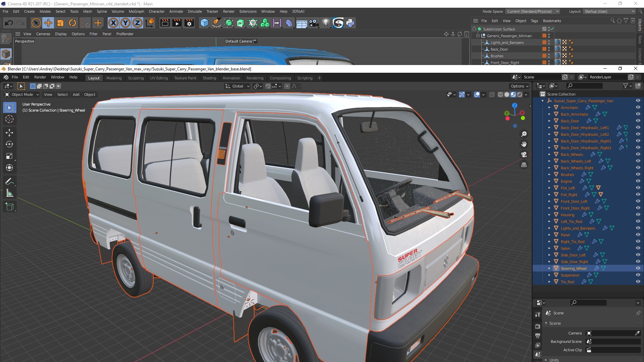Expand the Engine tree item
The image size is (644, 362).
point(549,181)
